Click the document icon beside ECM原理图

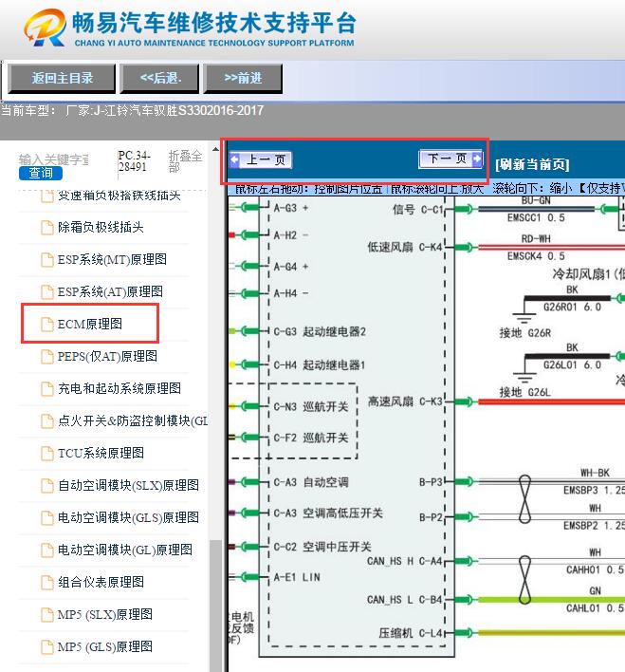[x=47, y=325]
